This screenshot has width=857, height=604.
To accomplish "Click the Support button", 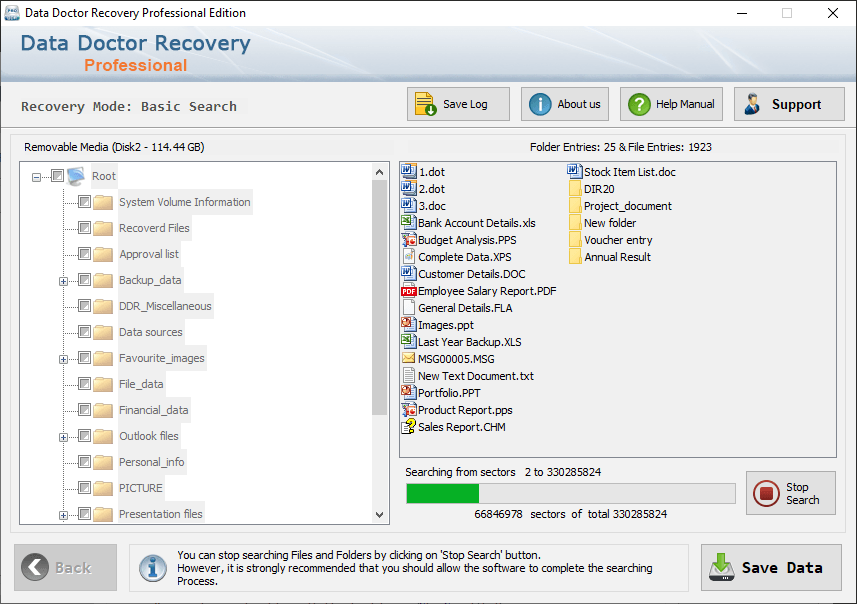I will [789, 104].
